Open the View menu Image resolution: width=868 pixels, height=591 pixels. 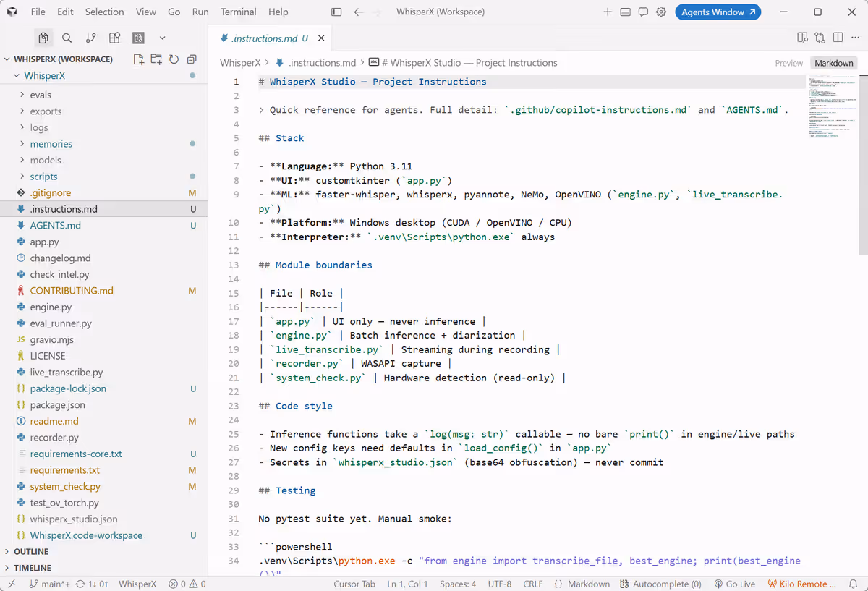click(x=146, y=12)
